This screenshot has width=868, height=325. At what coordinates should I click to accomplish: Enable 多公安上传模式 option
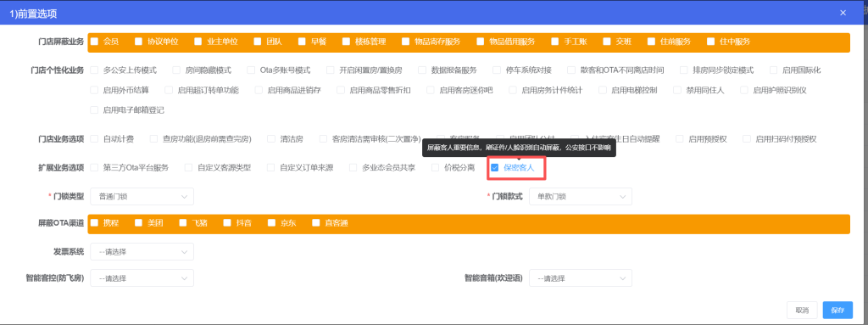click(94, 70)
